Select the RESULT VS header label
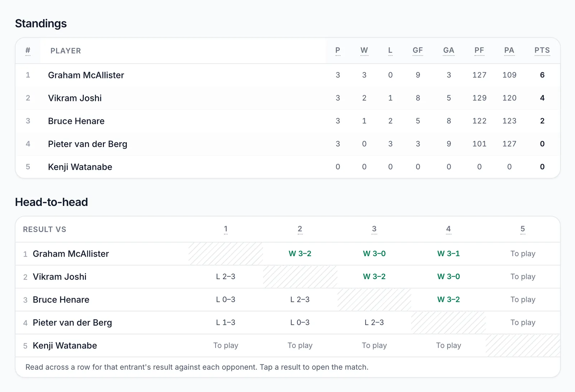This screenshot has height=392, width=575. (45, 230)
